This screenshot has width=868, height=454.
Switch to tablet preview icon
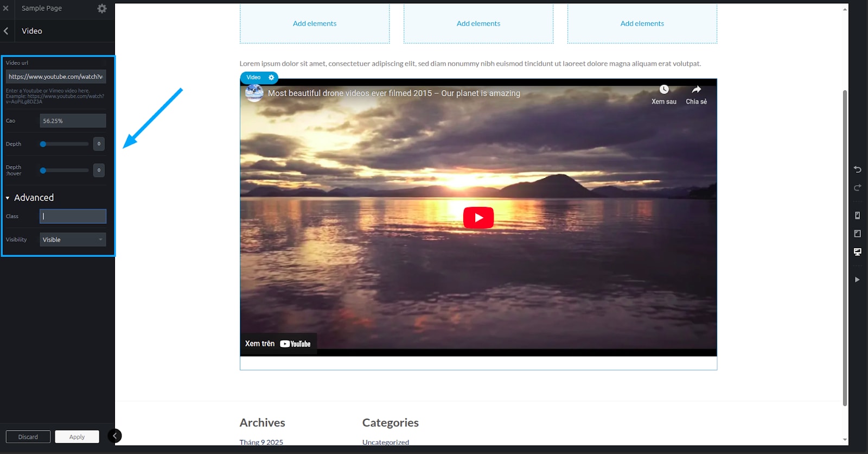coord(857,234)
